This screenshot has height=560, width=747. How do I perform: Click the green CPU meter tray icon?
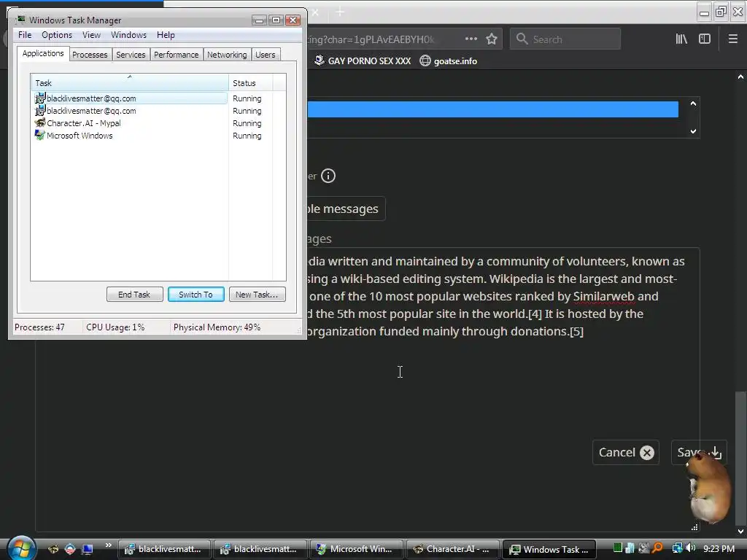pyautogui.click(x=617, y=548)
